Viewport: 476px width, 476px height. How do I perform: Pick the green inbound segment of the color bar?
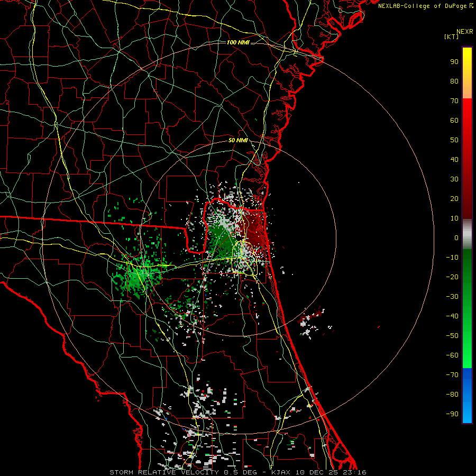[x=467, y=309]
